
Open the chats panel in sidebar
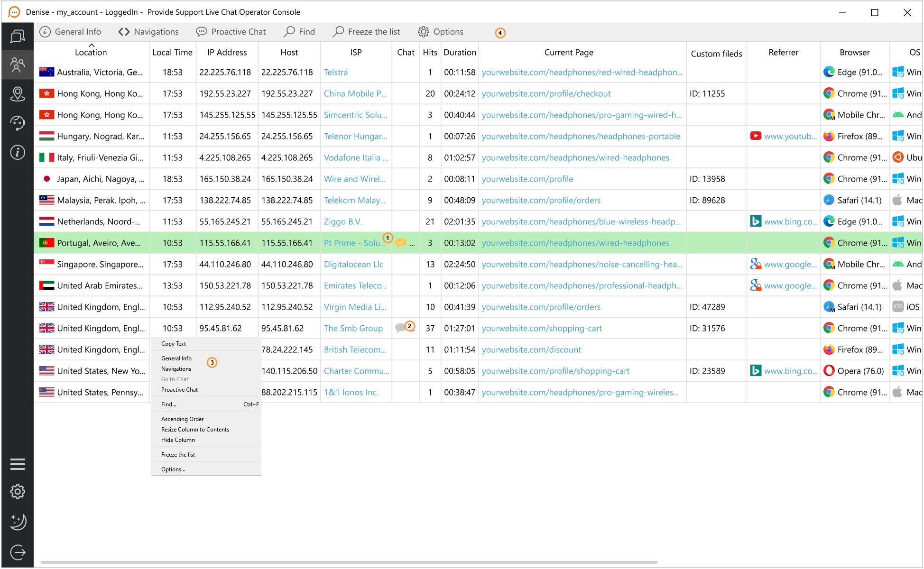(18, 36)
